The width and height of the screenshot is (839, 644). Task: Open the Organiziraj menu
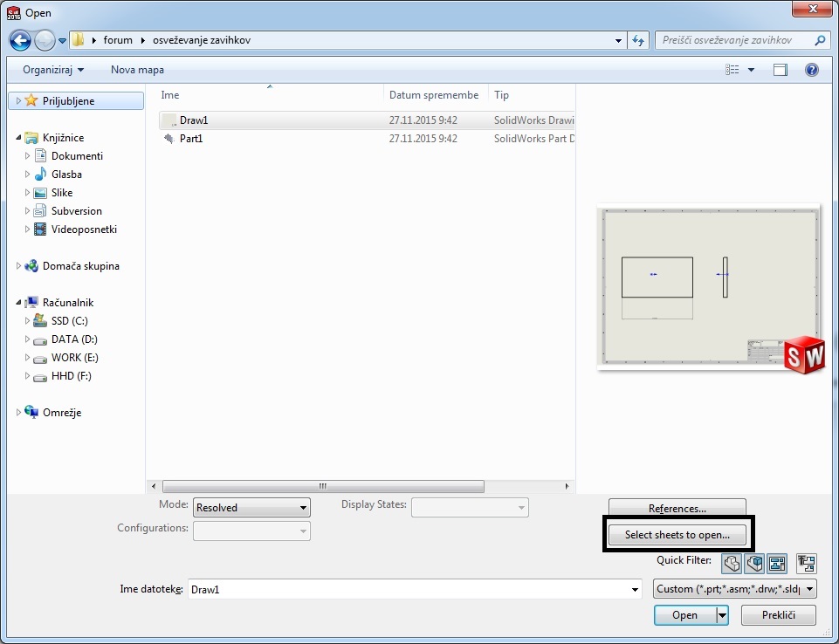point(53,70)
